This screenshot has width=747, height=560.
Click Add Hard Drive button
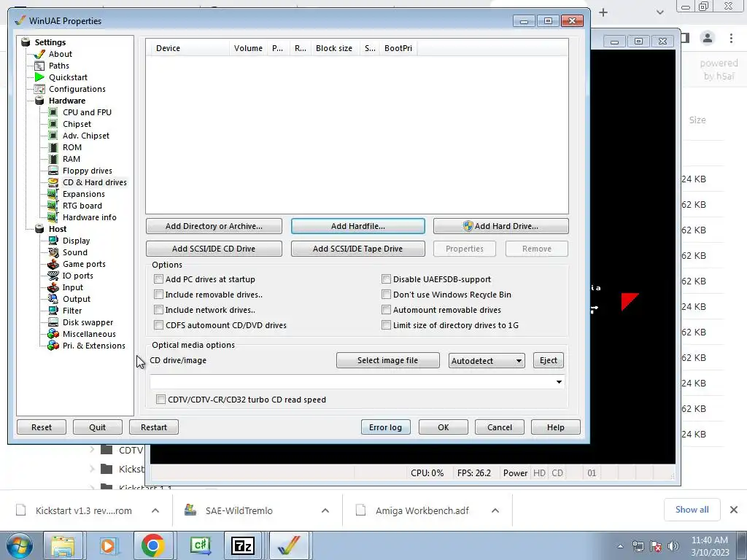click(x=500, y=226)
